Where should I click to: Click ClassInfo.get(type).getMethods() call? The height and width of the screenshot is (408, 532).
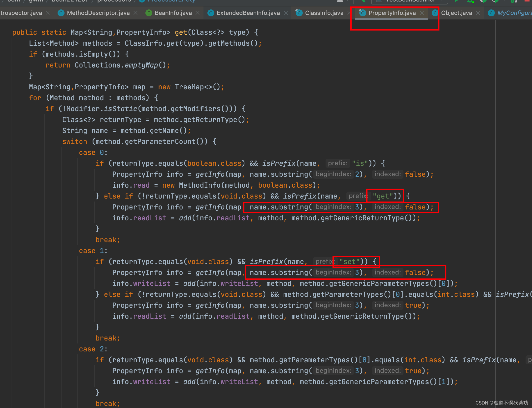(191, 43)
